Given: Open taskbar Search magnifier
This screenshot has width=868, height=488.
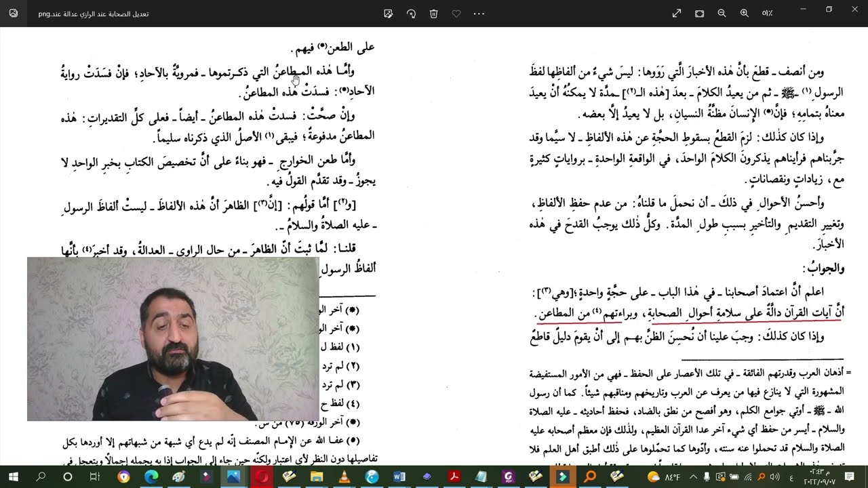Looking at the screenshot, I should pos(41,477).
